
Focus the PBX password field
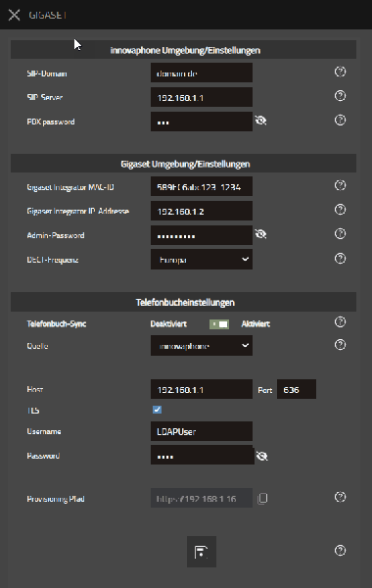(202, 122)
